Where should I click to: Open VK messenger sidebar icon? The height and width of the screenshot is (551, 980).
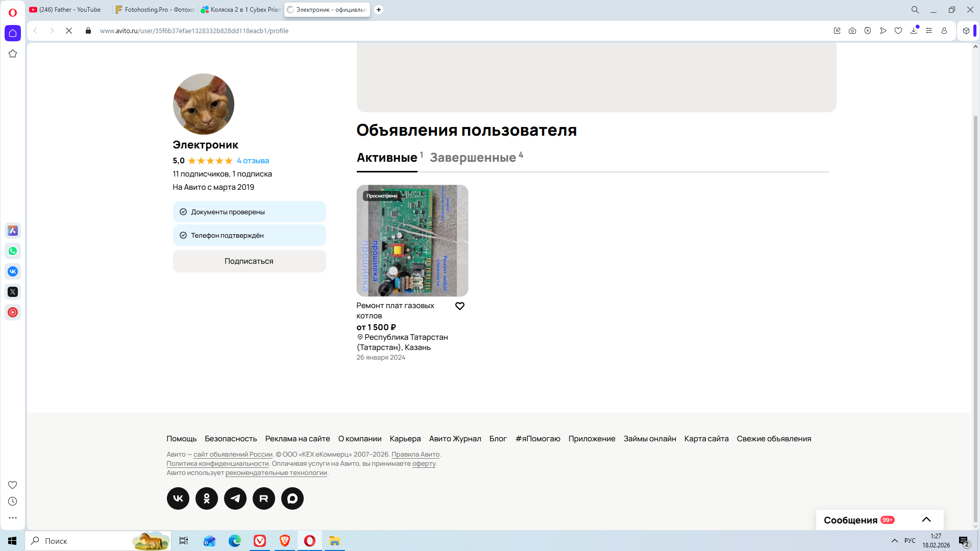coord(13,271)
